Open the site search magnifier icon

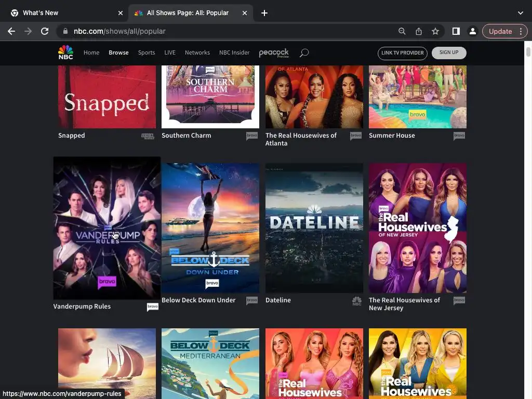(x=304, y=52)
